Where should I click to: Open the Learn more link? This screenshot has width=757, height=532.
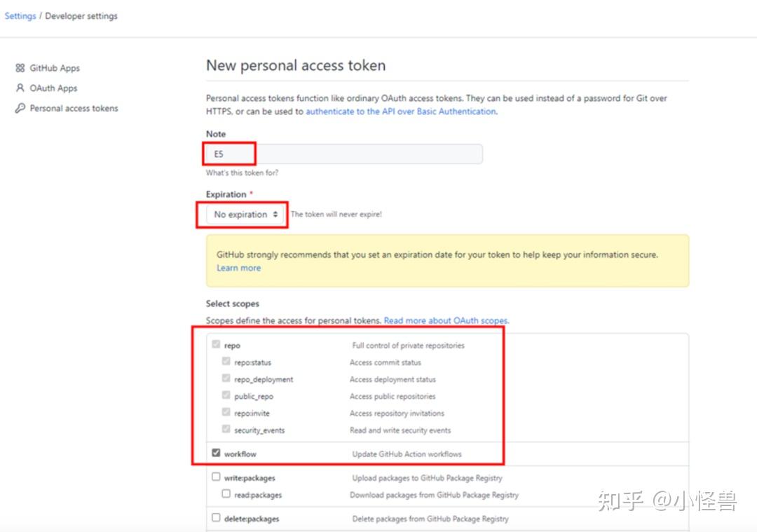coord(238,268)
